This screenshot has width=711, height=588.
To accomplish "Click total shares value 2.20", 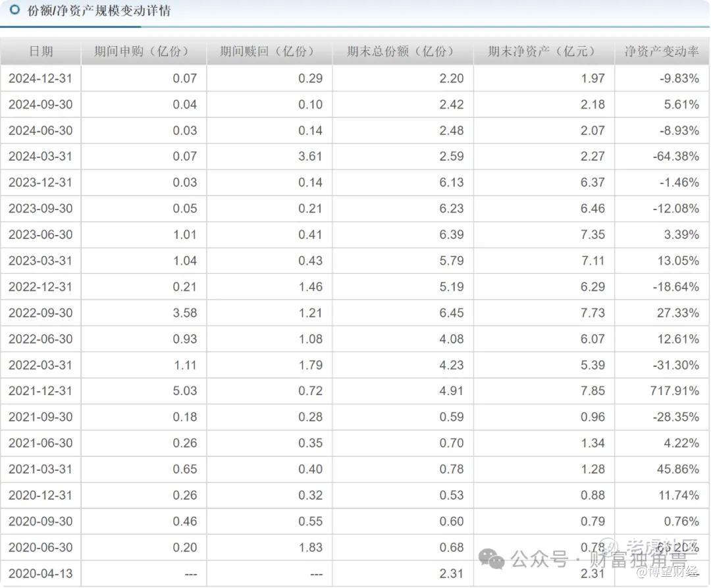I will 452,78.
